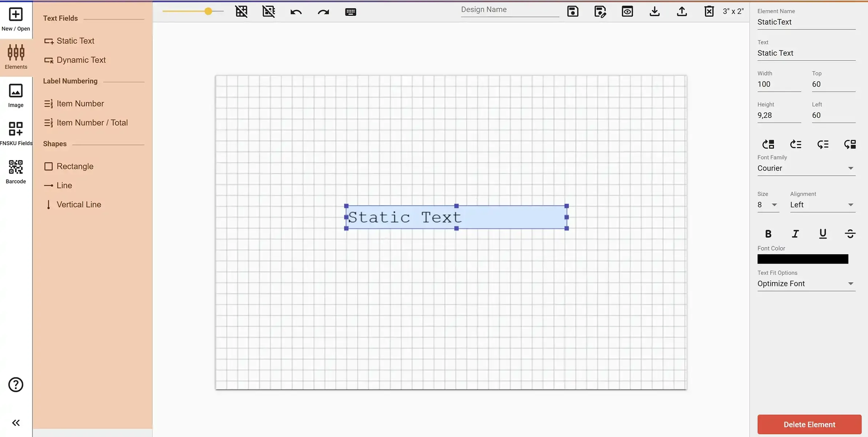
Task: Toggle the grid display icon
Action: (241, 12)
